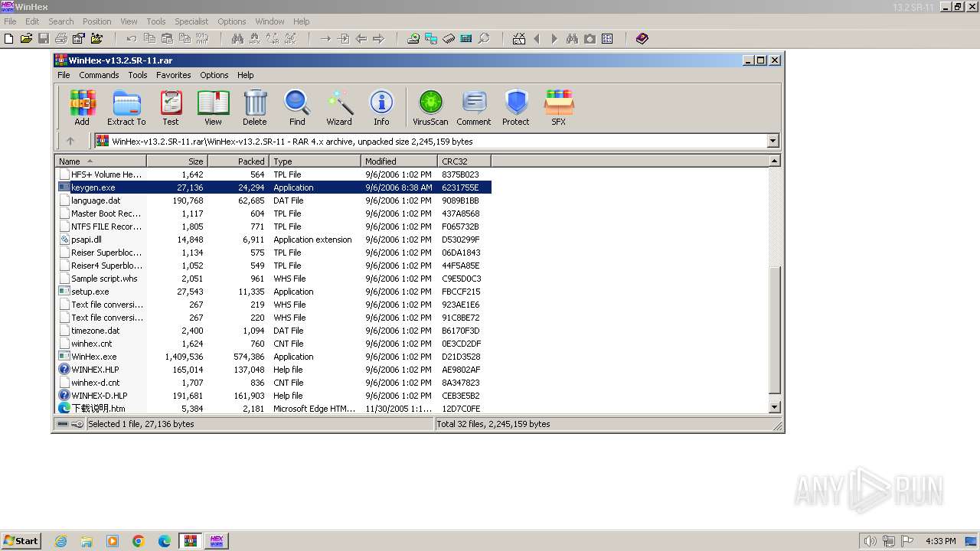Open WinRAR Commands menu
This screenshot has height=551, width=980.
point(99,75)
